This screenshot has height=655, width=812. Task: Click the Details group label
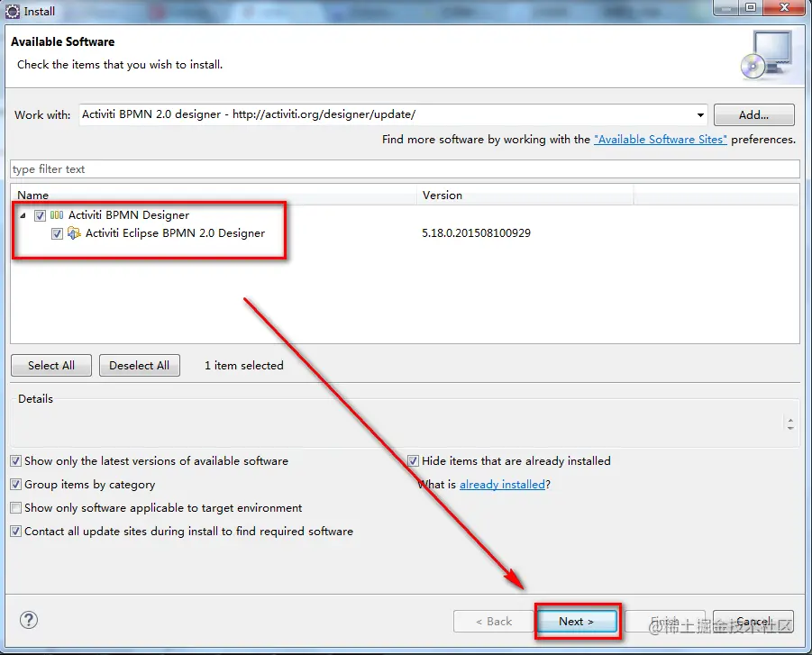click(x=35, y=399)
